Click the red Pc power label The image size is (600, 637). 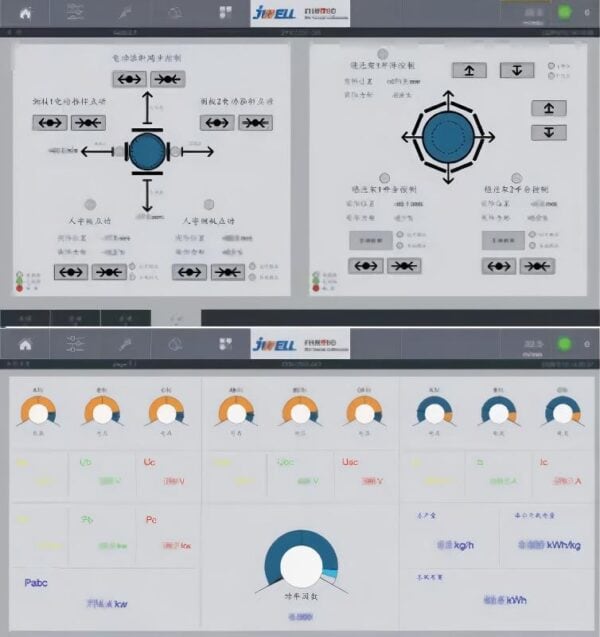pyautogui.click(x=151, y=520)
